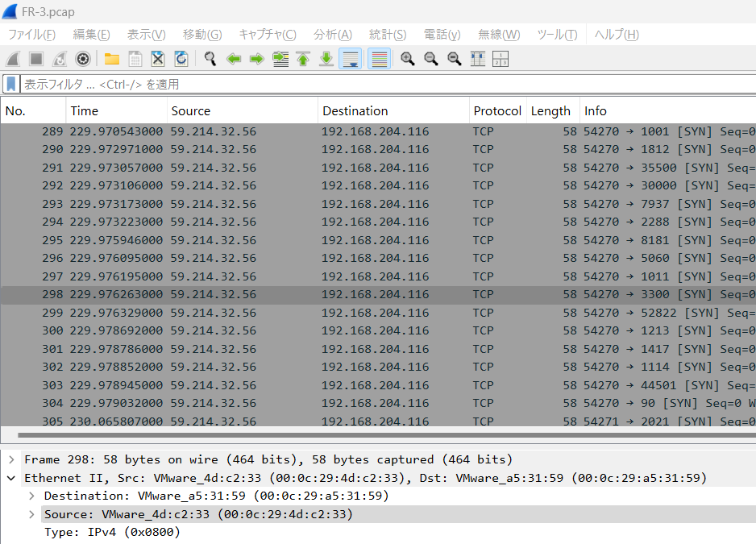This screenshot has height=544, width=756.
Task: Sort by the Info column header
Action: pyautogui.click(x=668, y=111)
